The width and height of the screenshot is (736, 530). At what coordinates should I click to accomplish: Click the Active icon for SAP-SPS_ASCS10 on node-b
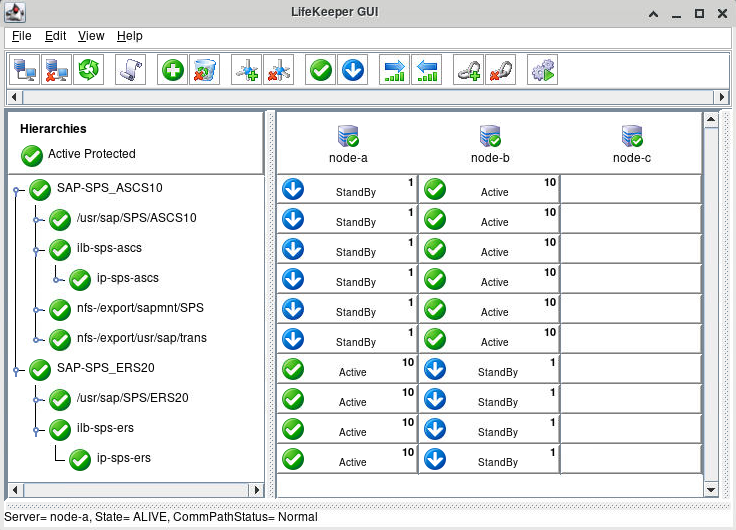[x=435, y=189]
